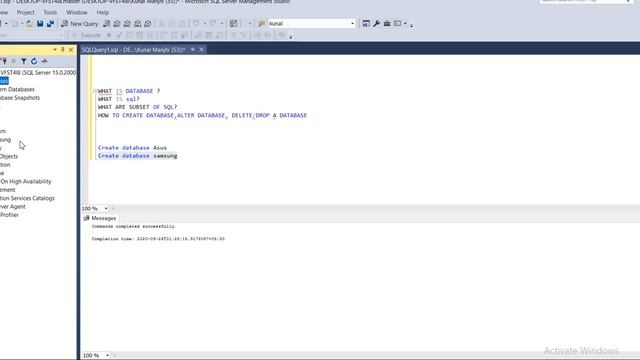
Task: Select the SQL Server 15.0.2000 server node
Action: tap(38, 72)
